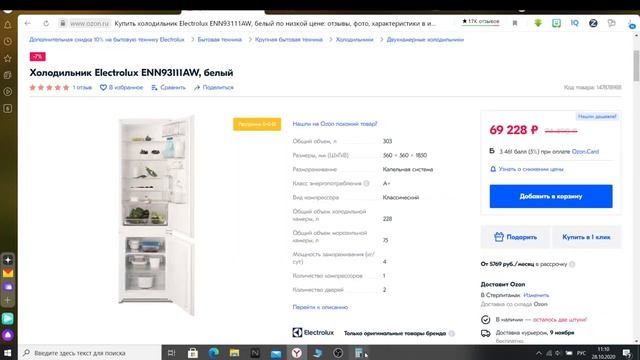Screen dimensions: 640x360
Task: Click bell icon for price drop alert
Action: (493, 169)
